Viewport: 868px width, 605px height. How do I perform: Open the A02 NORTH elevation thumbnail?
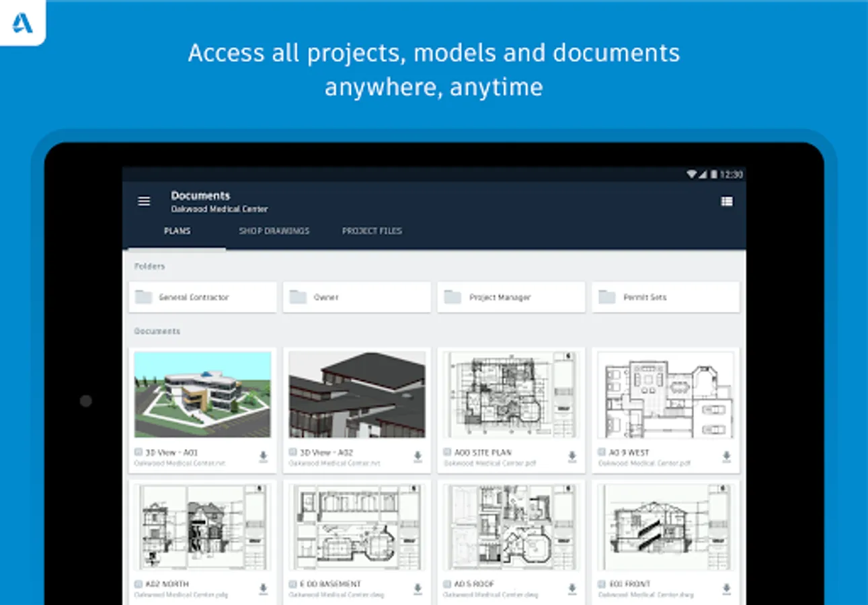pyautogui.click(x=202, y=527)
